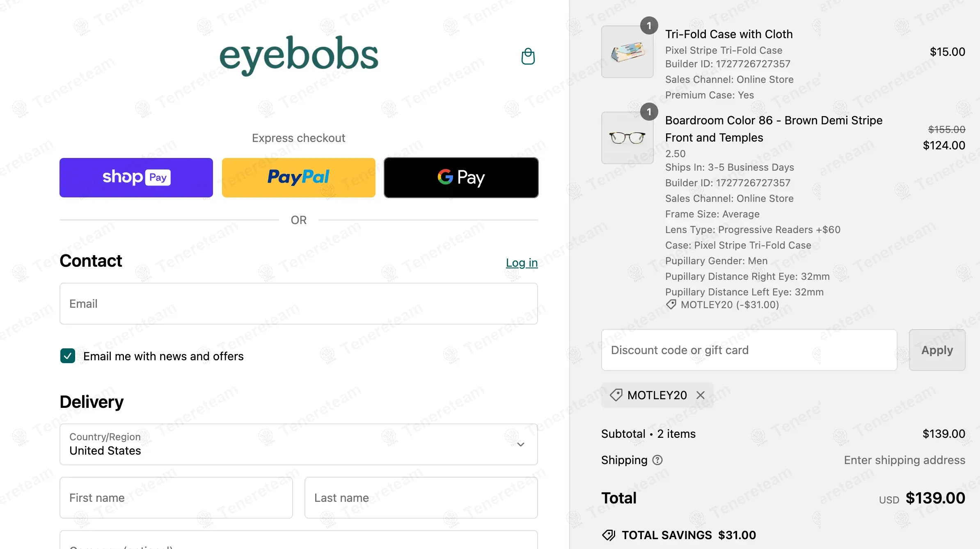Uncheck Email me with news and offers
The image size is (980, 549).
[68, 356]
